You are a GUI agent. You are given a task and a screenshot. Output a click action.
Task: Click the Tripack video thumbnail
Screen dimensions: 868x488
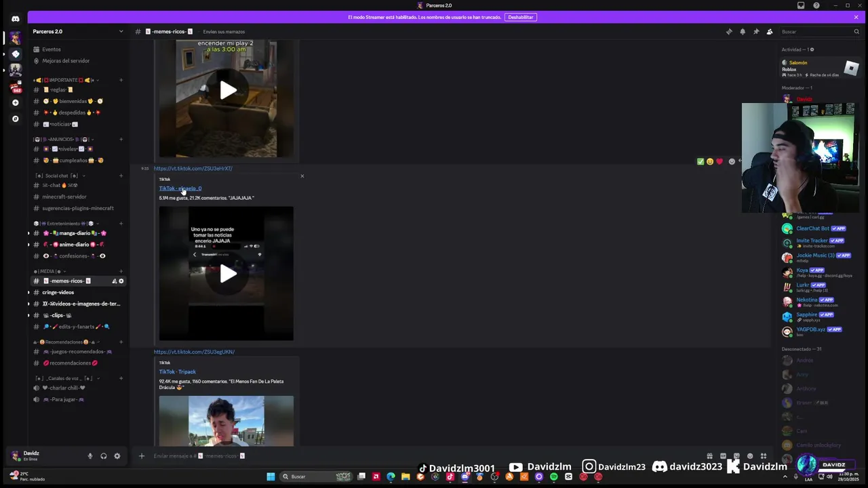226,421
